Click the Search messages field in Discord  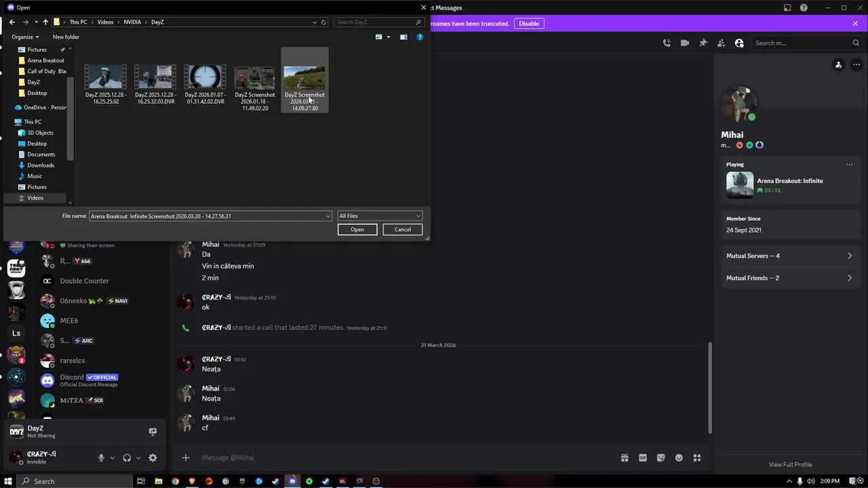click(x=806, y=43)
